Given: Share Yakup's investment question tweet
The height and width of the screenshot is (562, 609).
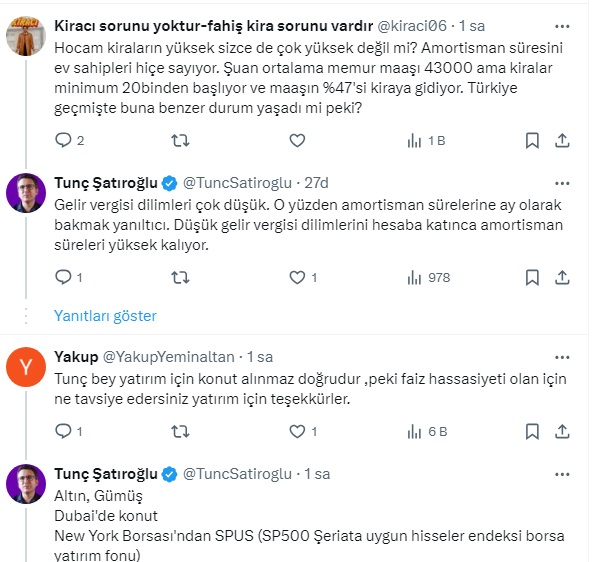Looking at the screenshot, I should (x=563, y=431).
